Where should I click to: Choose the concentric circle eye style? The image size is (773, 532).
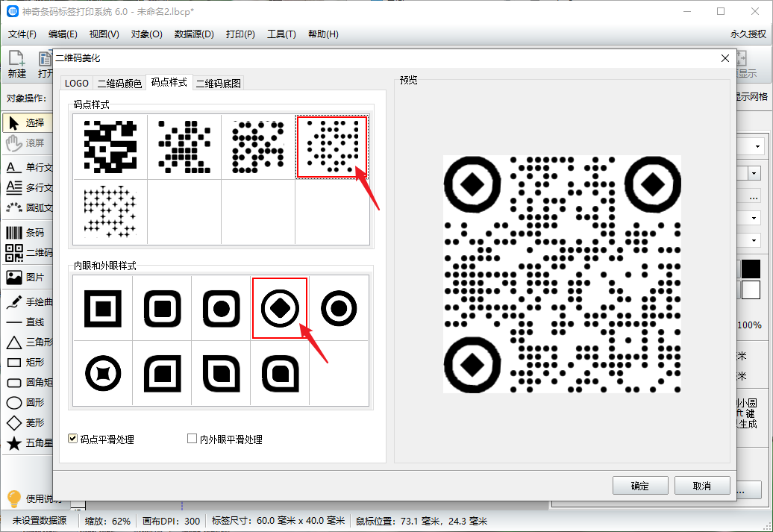pyautogui.click(x=339, y=309)
